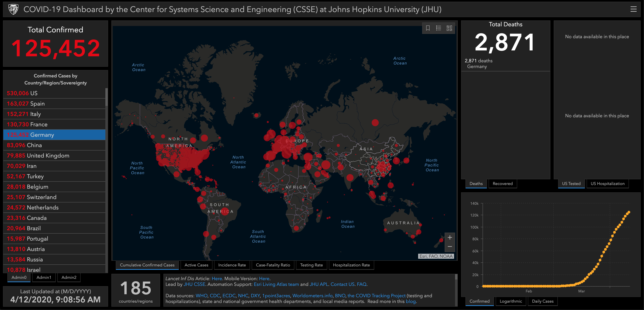Select the Netherlands row in country list
The width and height of the screenshot is (644, 310).
point(54,207)
